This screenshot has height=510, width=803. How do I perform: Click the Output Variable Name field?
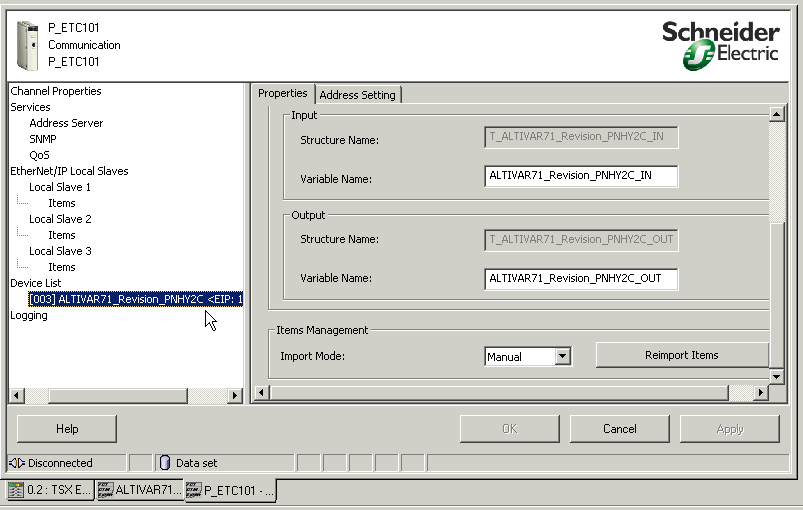coord(581,279)
